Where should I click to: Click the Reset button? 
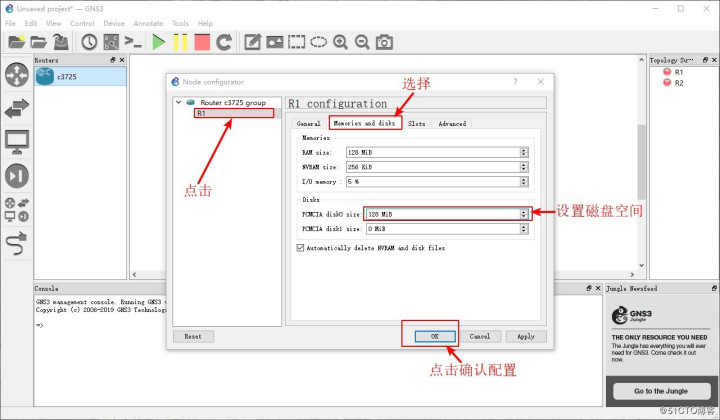point(193,336)
